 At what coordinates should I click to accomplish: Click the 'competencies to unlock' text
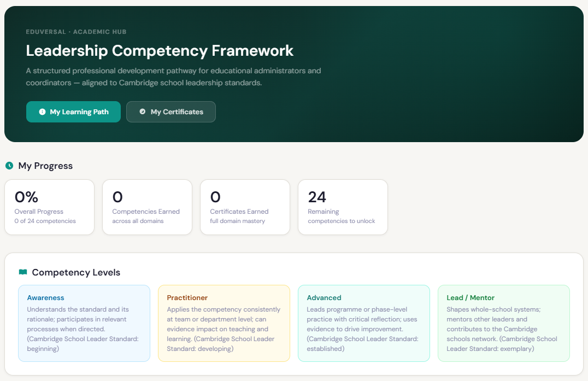point(341,221)
